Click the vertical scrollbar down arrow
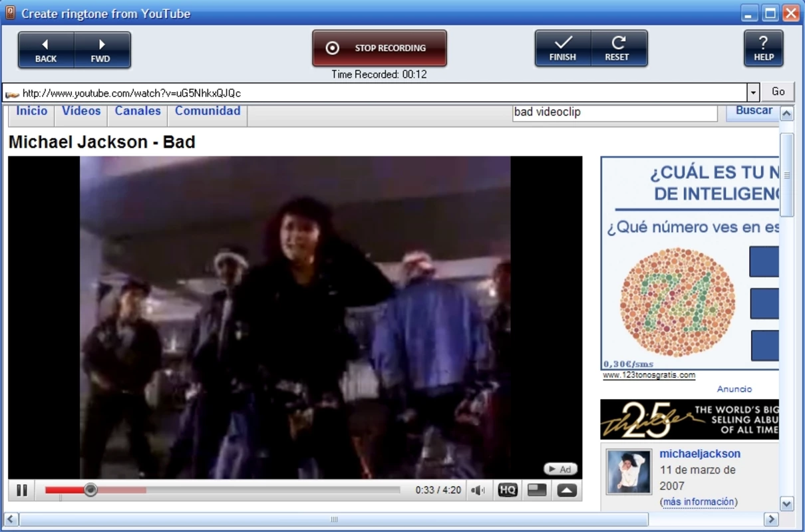The height and width of the screenshot is (532, 805). click(x=786, y=503)
